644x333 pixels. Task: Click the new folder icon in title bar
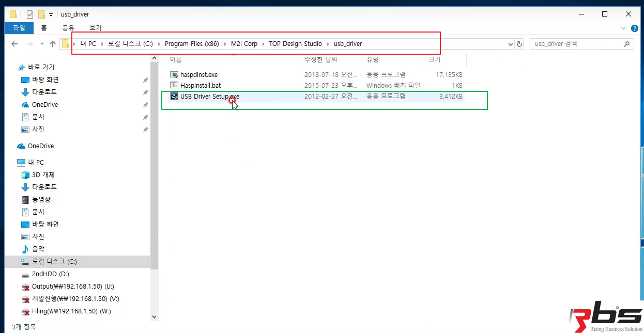click(41, 14)
